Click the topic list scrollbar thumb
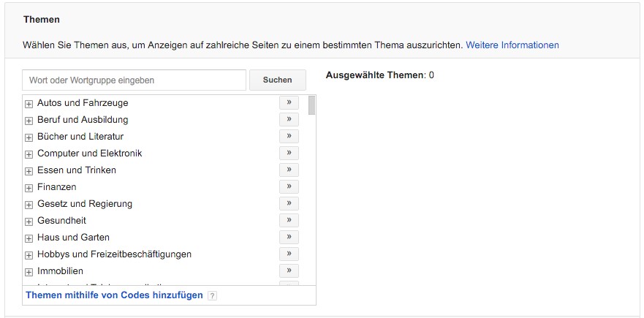The image size is (644, 318). click(311, 105)
